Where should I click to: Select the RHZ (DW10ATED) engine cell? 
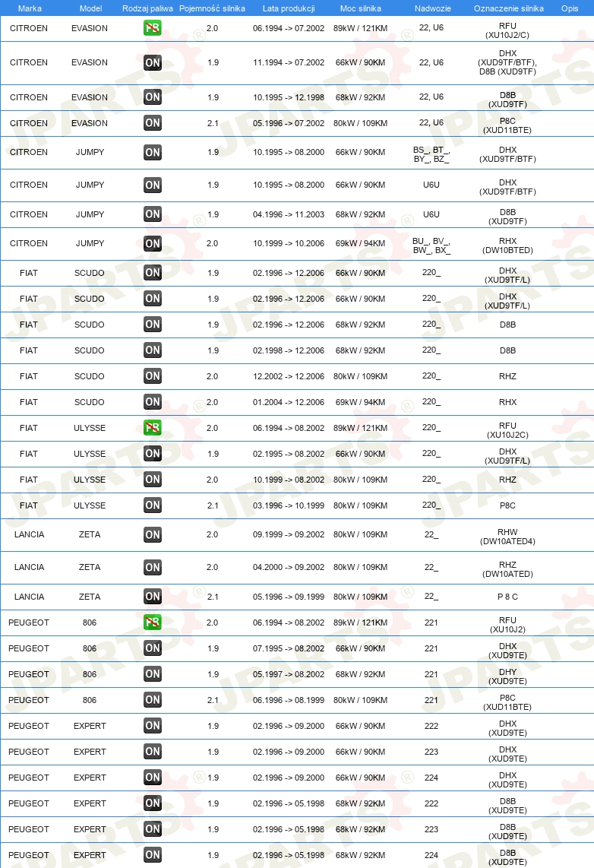507,569
